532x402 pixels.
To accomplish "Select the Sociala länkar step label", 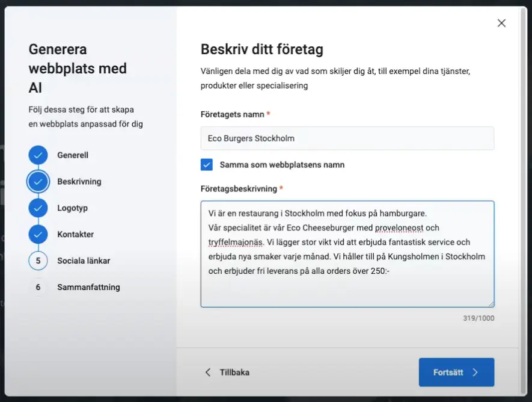I will 84,261.
